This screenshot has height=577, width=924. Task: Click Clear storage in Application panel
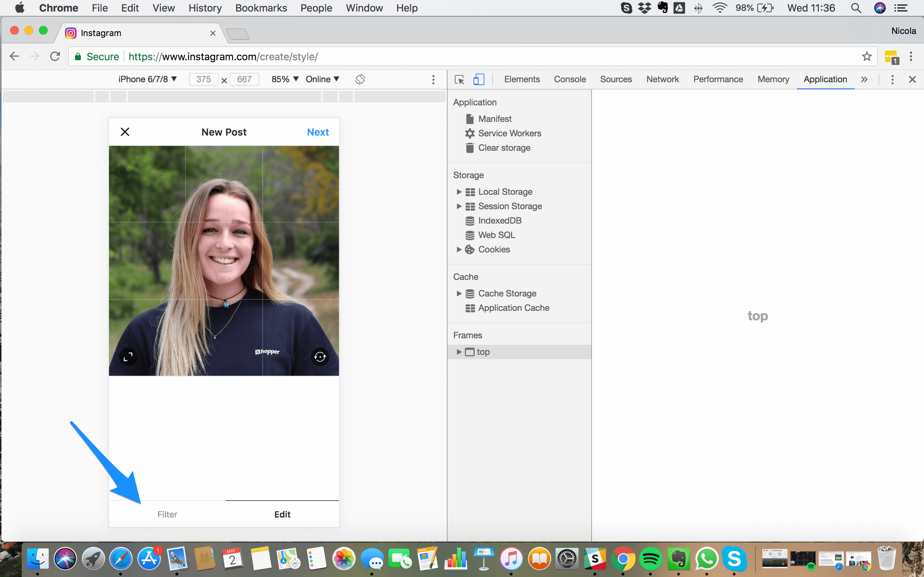(x=504, y=147)
